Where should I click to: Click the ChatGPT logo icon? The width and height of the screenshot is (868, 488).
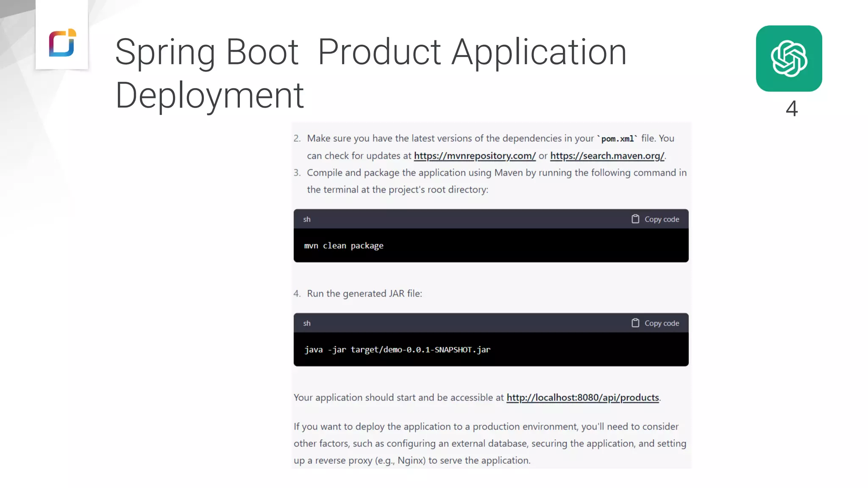click(789, 58)
